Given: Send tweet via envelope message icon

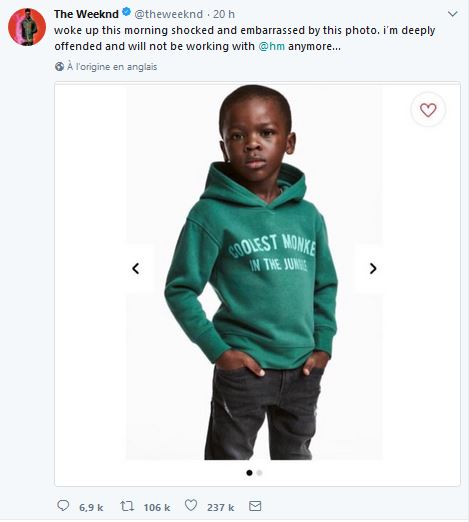Looking at the screenshot, I should [x=255, y=506].
